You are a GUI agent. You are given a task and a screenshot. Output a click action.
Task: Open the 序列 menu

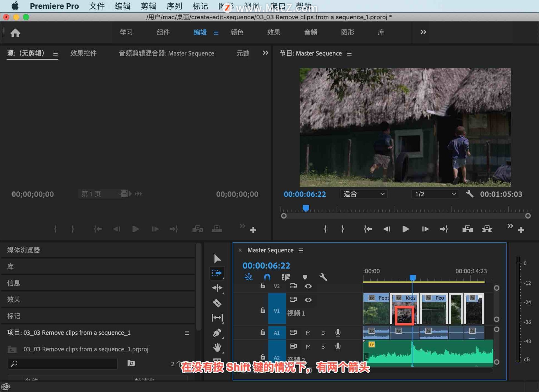pyautogui.click(x=174, y=6)
